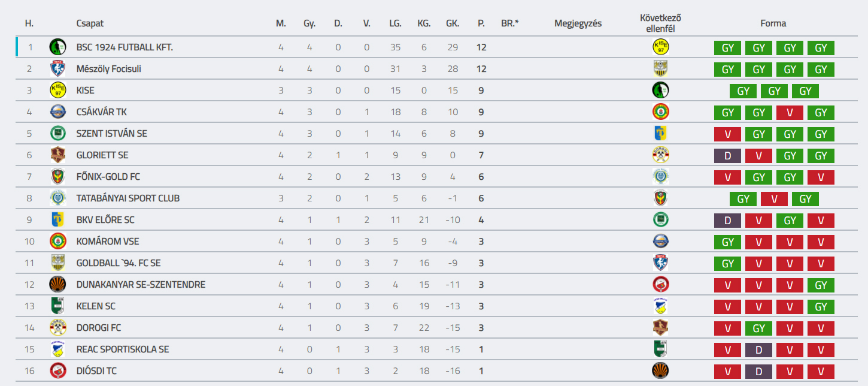Open the REAC SPORTISKOLA SE team link

point(123,349)
